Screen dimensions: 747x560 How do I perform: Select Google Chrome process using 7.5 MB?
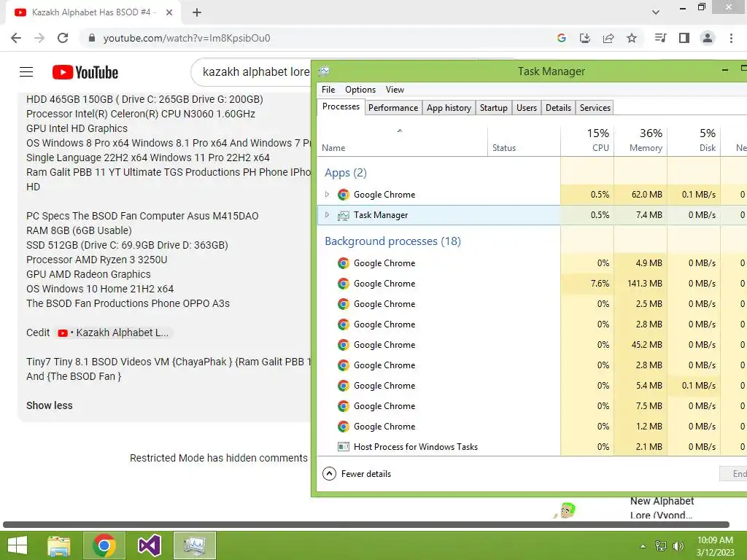click(532, 406)
